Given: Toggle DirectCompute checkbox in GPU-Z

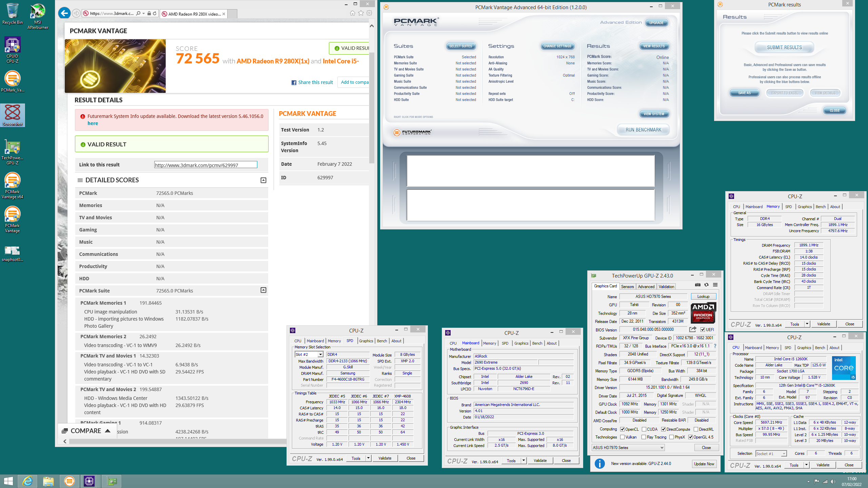Looking at the screenshot, I should pos(663,429).
